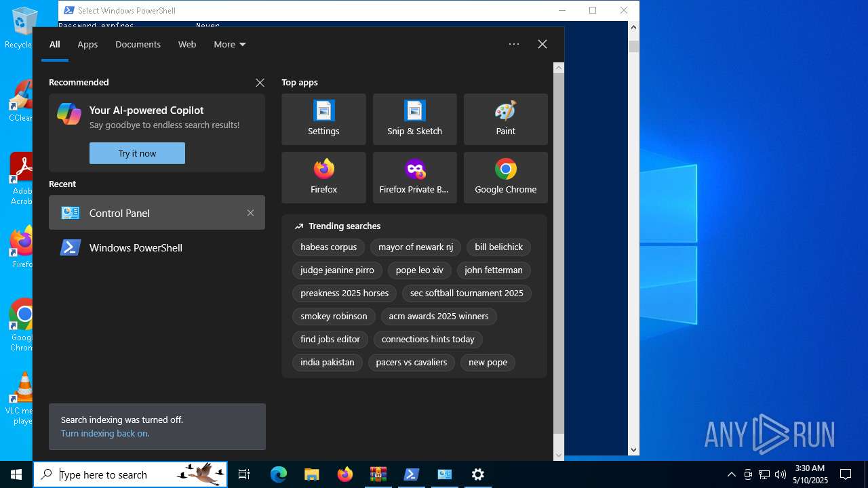The image size is (868, 488).
Task: Launch Microsoft Edge from taskbar
Action: [x=279, y=474]
